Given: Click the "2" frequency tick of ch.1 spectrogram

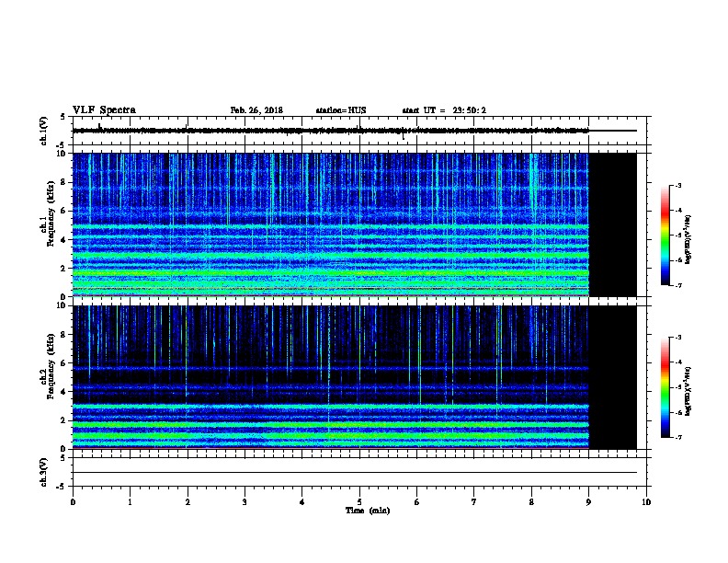Looking at the screenshot, I should tap(64, 269).
